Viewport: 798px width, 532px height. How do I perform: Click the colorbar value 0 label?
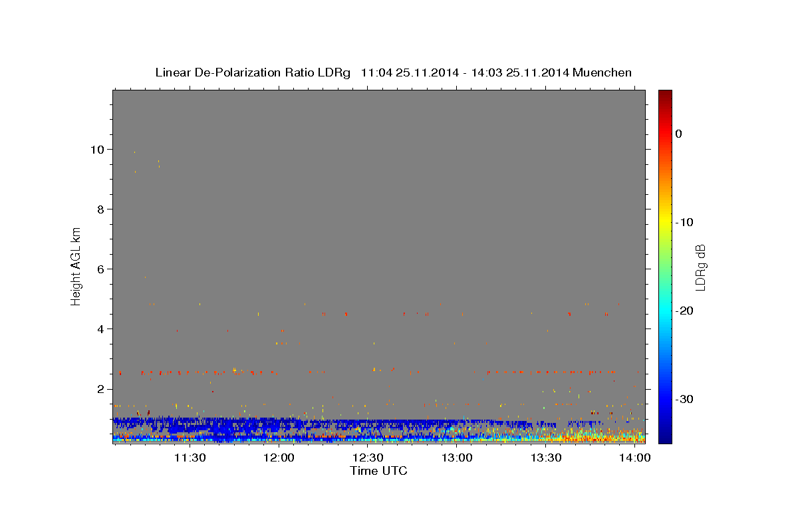coord(678,134)
